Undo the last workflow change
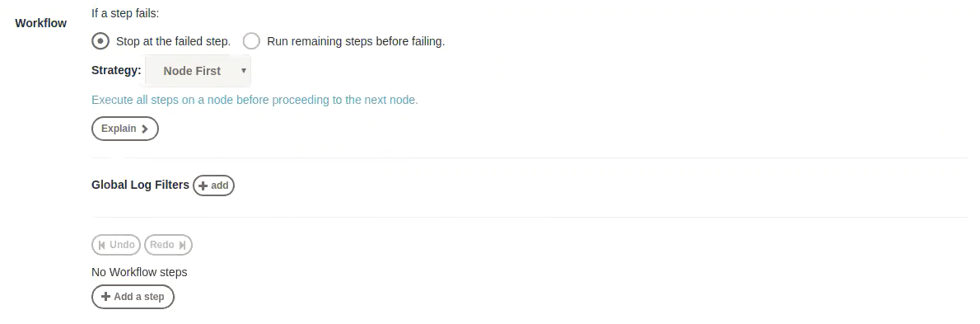Image resolution: width=980 pixels, height=324 pixels. pyautogui.click(x=116, y=245)
